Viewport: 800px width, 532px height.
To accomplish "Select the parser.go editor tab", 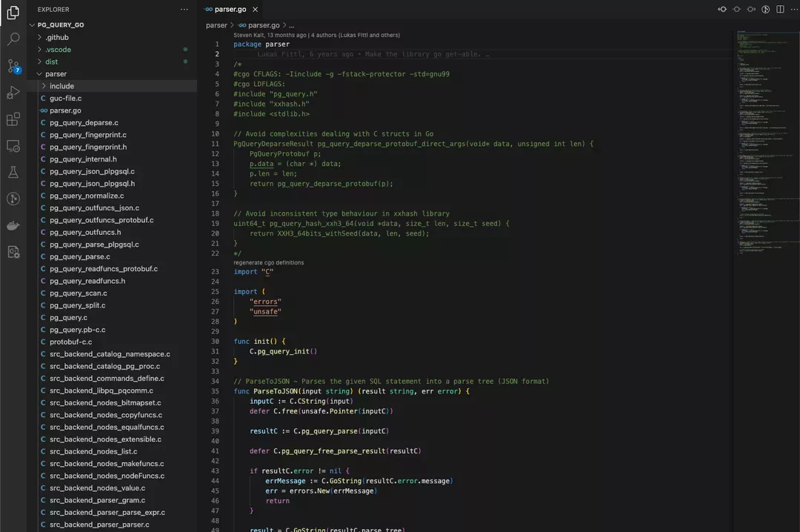I will coord(230,9).
